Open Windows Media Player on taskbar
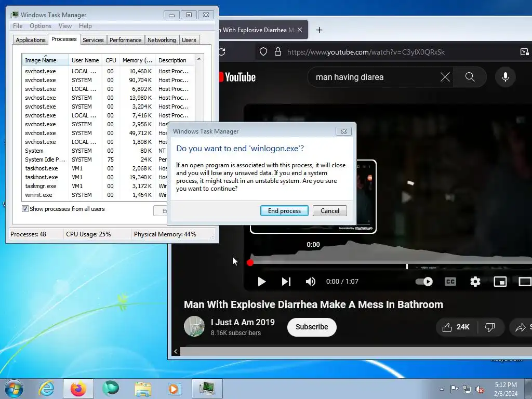532x399 pixels. tap(175, 389)
